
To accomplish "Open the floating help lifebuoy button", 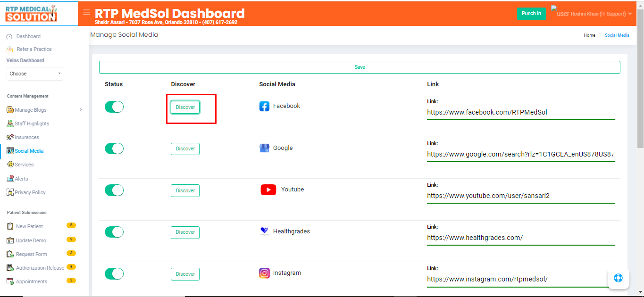I will [x=618, y=278].
